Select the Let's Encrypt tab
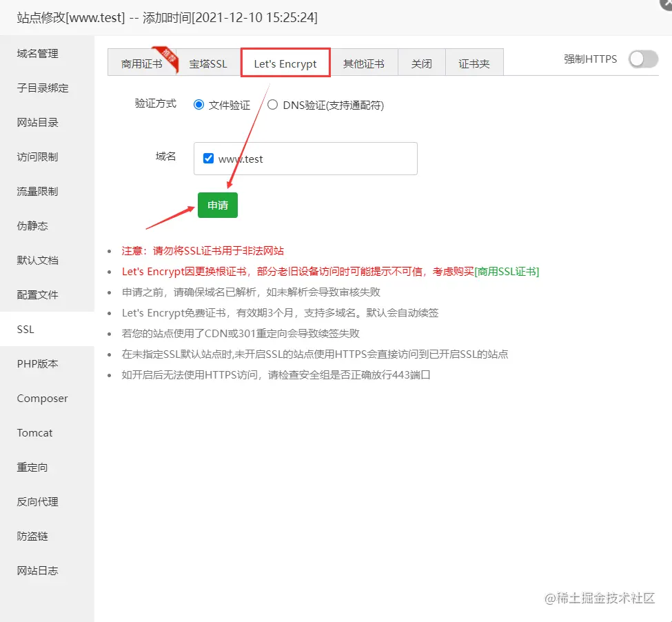The image size is (672, 622). point(285,63)
